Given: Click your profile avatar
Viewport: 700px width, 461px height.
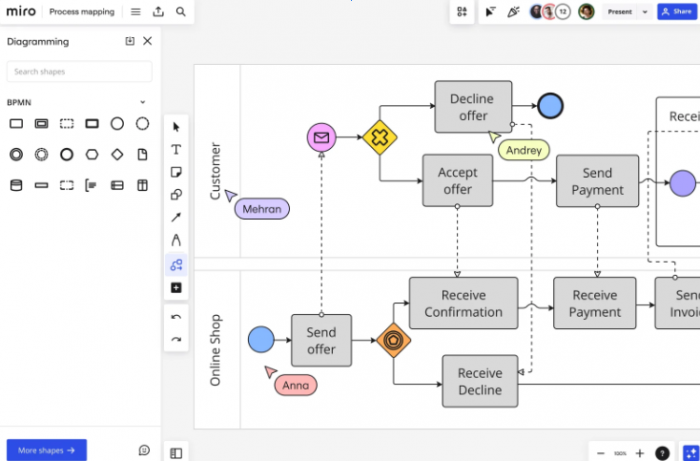Looking at the screenshot, I should click(x=586, y=12).
